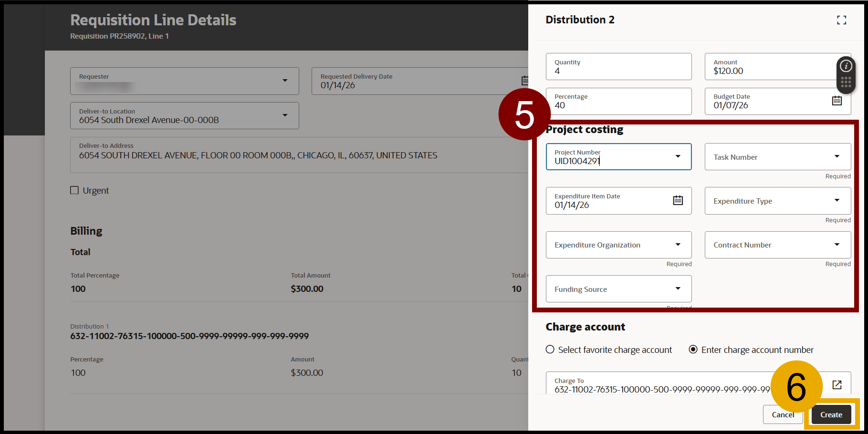This screenshot has width=868, height=434.
Task: Open the Expenditure Item Date calendar picker
Action: pos(678,200)
